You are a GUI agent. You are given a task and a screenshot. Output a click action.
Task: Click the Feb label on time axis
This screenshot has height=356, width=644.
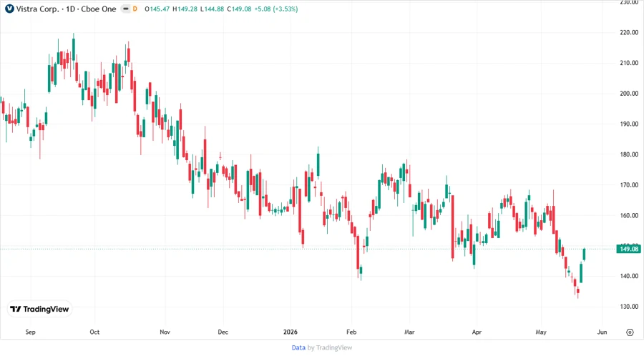click(351, 332)
